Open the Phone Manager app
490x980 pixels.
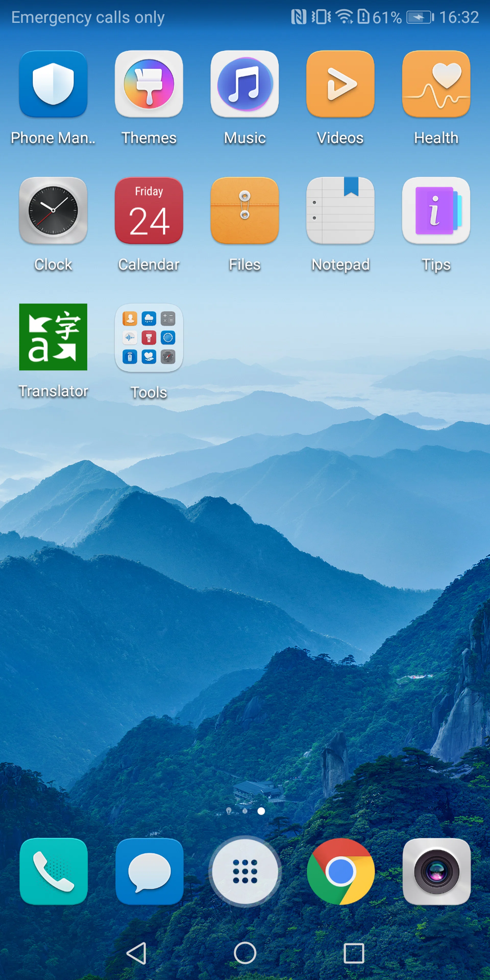(x=53, y=84)
